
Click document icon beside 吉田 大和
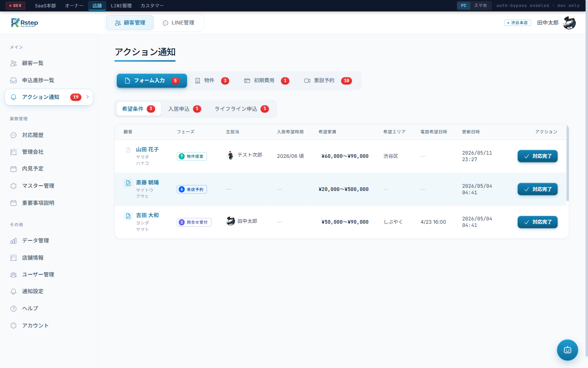[x=128, y=215]
